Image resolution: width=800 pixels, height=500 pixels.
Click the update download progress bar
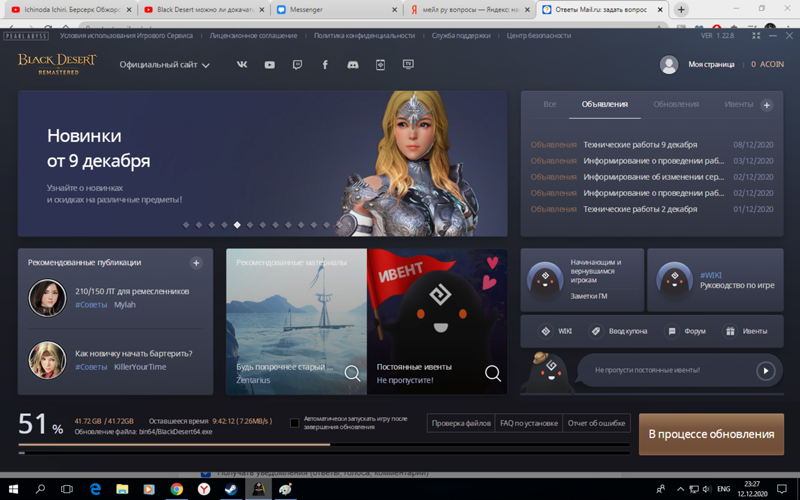(x=324, y=445)
